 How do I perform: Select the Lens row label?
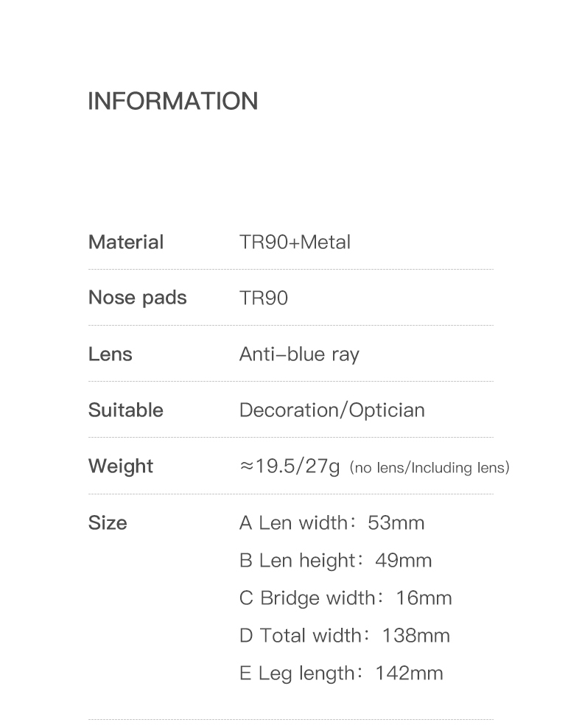[x=111, y=354]
